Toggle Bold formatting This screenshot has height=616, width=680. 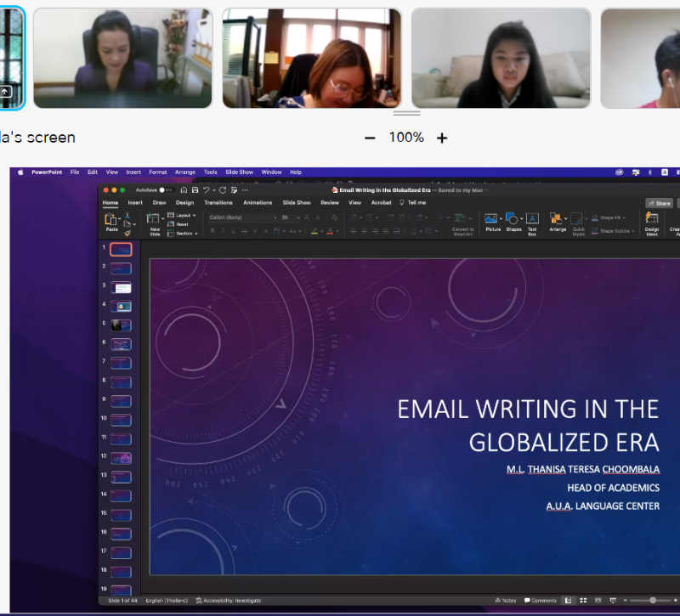tap(212, 231)
